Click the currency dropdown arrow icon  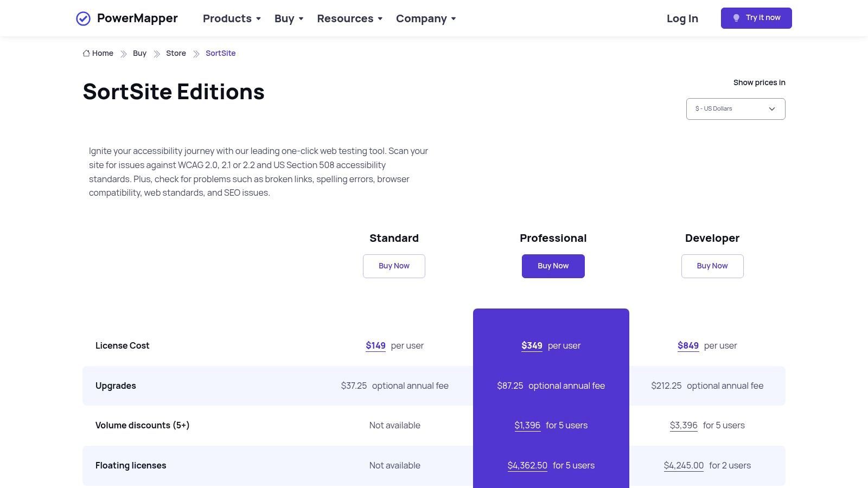pos(772,108)
